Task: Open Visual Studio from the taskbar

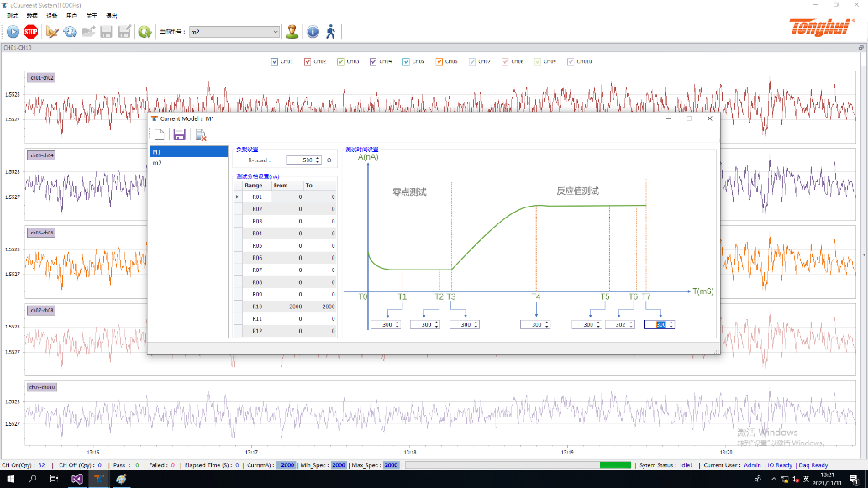Action: [x=76, y=479]
